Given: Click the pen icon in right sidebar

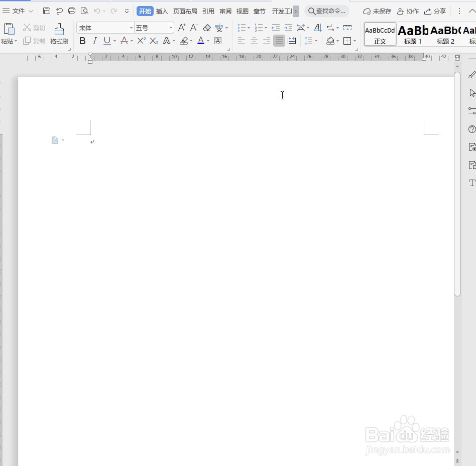Looking at the screenshot, I should coord(472,75).
